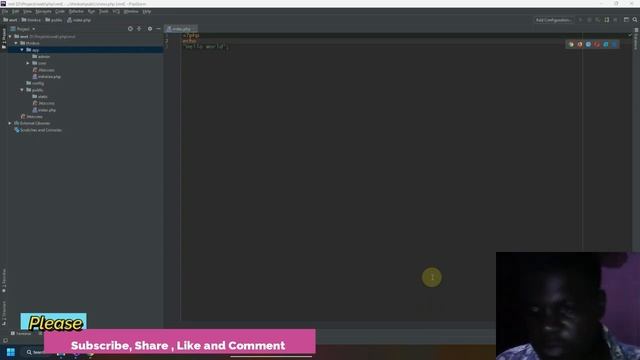The width and height of the screenshot is (640, 360).
Task: Open the Tools menu
Action: 104,11
